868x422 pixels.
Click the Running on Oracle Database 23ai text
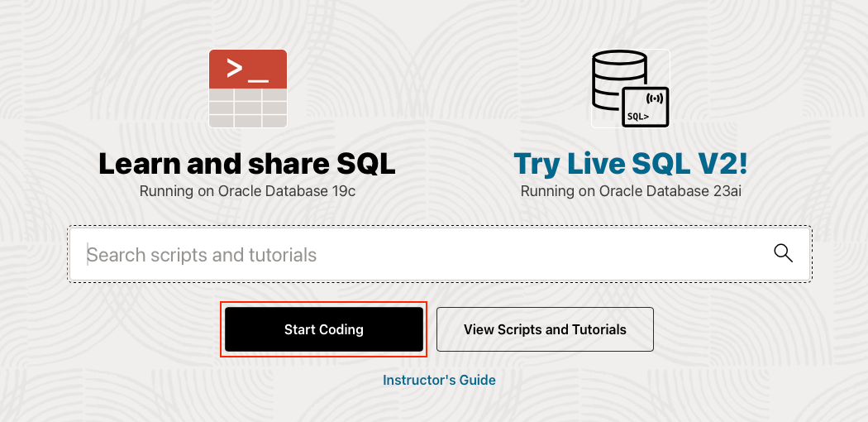pos(630,191)
